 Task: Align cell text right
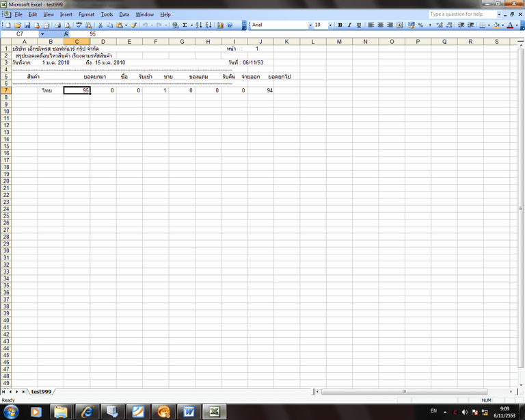point(390,25)
